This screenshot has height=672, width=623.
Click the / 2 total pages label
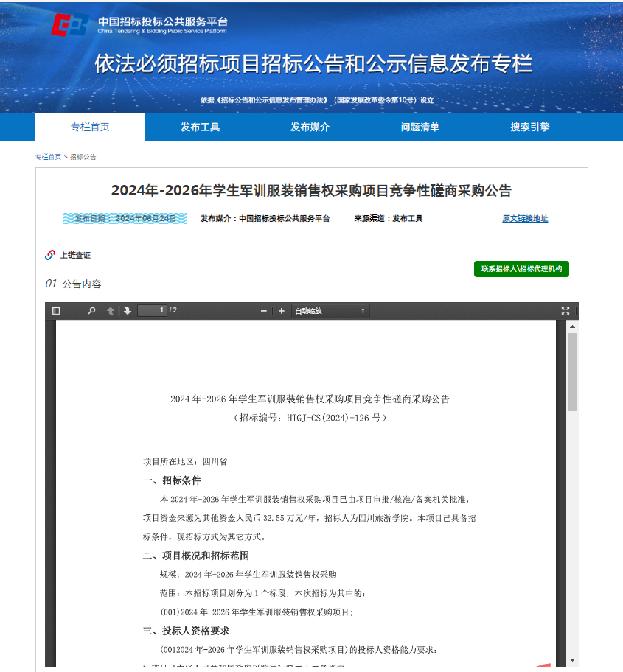click(173, 310)
